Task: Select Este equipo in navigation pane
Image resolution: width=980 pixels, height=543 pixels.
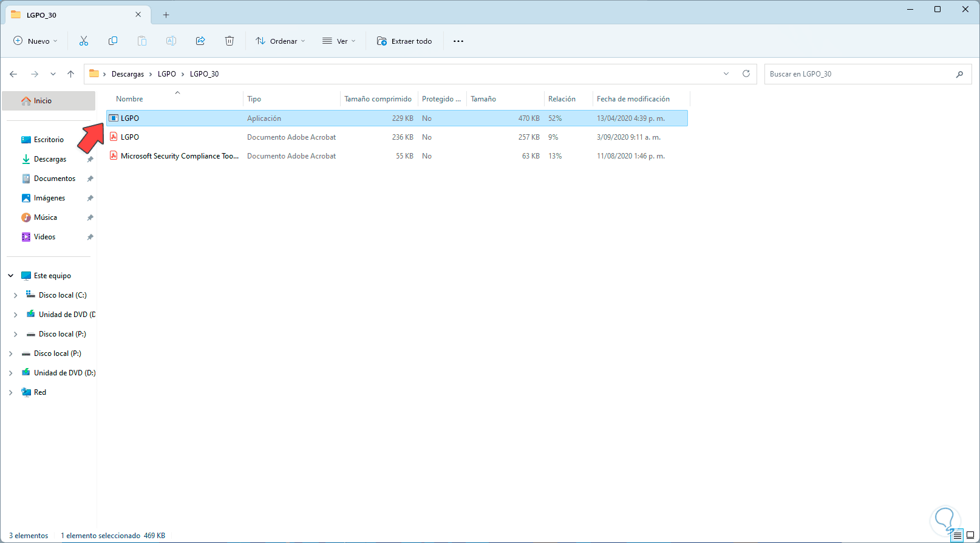Action: coord(52,276)
